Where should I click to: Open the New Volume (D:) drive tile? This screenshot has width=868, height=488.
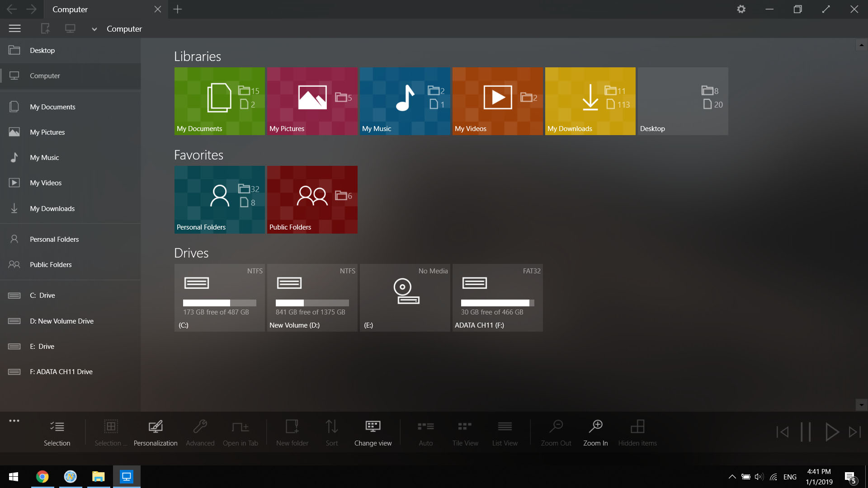[312, 297]
